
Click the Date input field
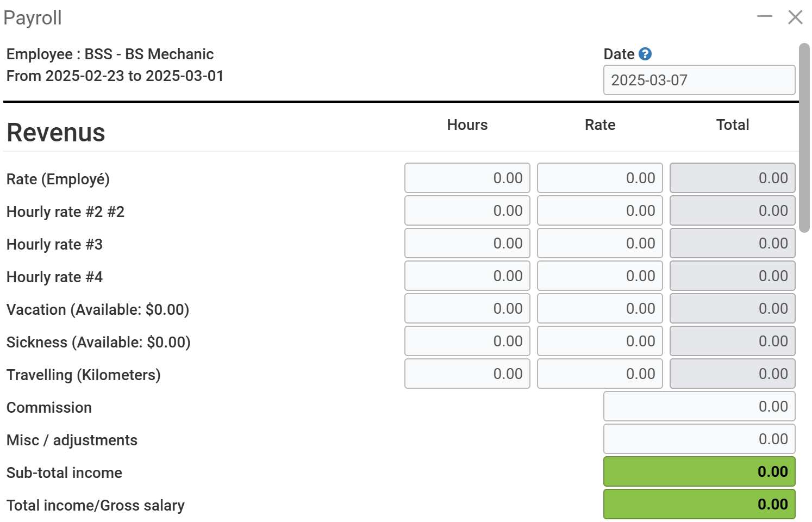click(x=699, y=80)
